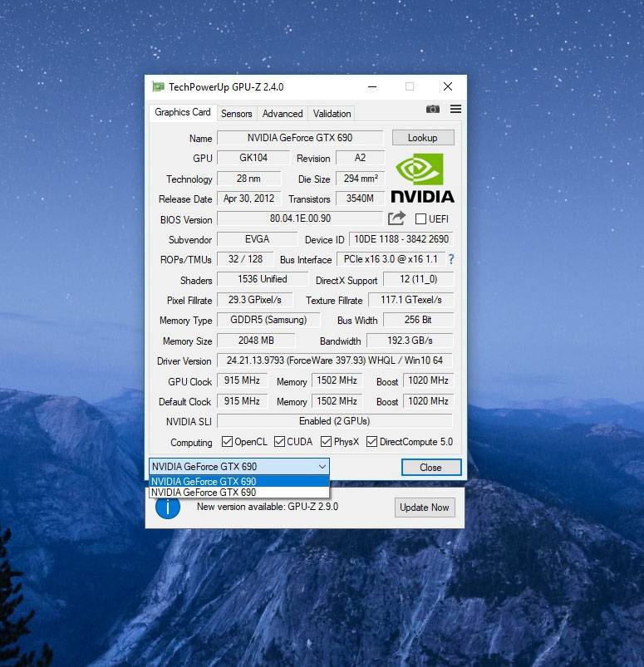
Task: Click the Technology value 28 nm
Action: 249,179
